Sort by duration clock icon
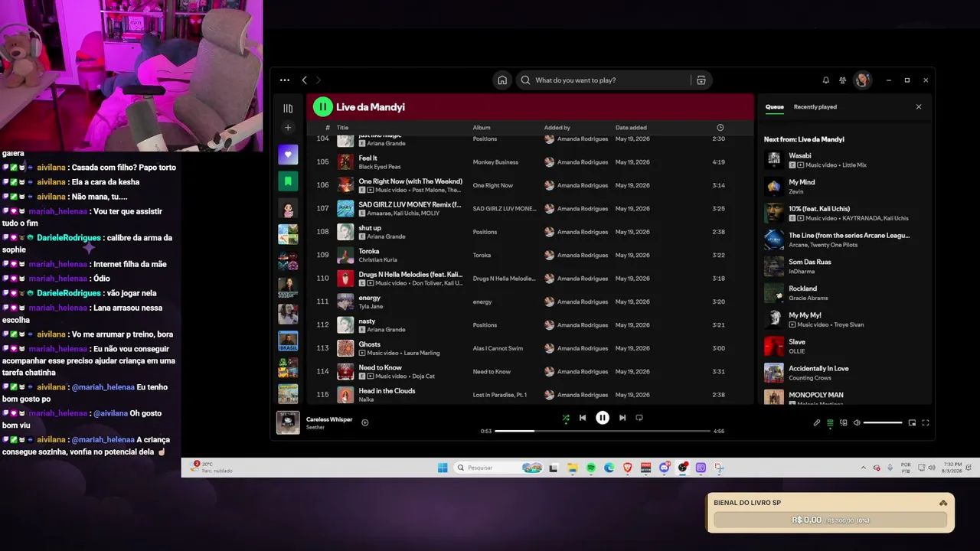Image resolution: width=980 pixels, height=551 pixels. (x=720, y=128)
